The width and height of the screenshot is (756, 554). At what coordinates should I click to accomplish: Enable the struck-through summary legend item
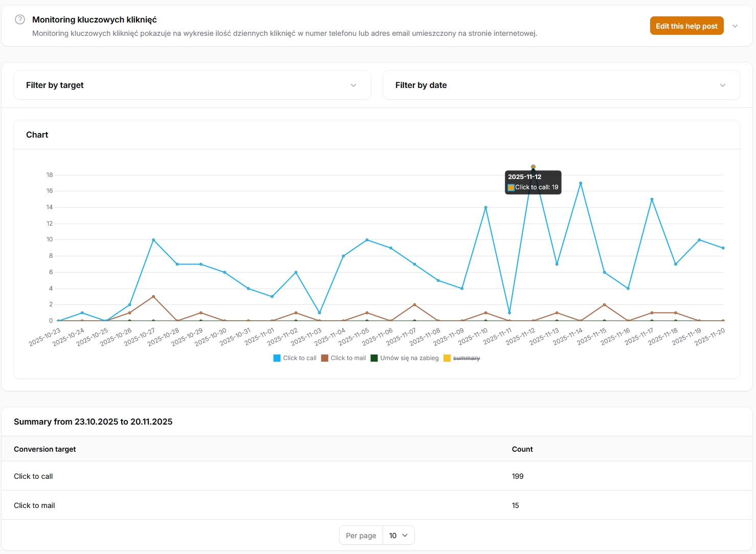[466, 358]
